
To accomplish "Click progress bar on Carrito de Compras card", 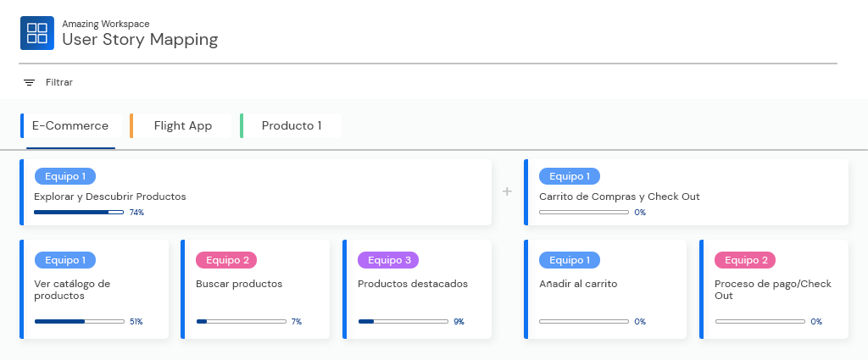I will pyautogui.click(x=584, y=213).
